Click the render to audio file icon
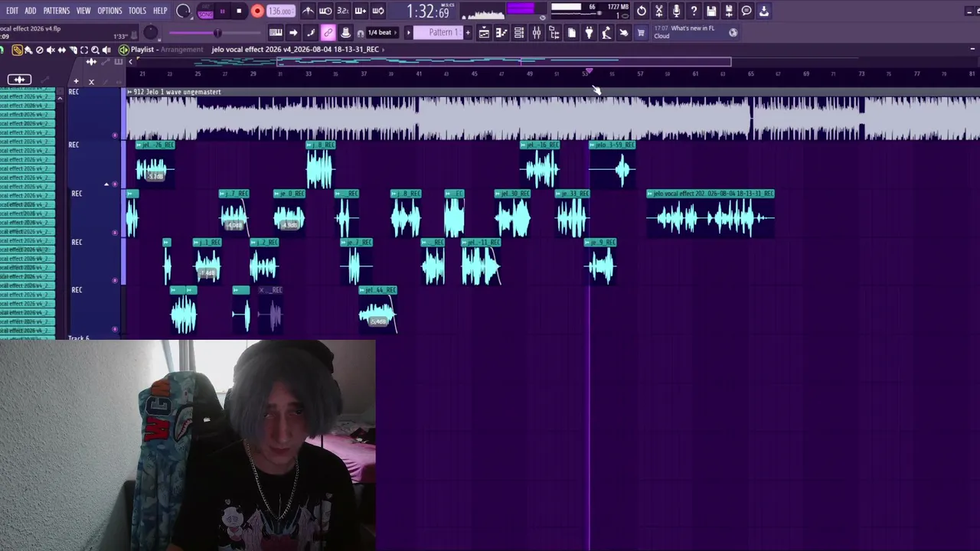This screenshot has height=551, width=980. (x=729, y=11)
